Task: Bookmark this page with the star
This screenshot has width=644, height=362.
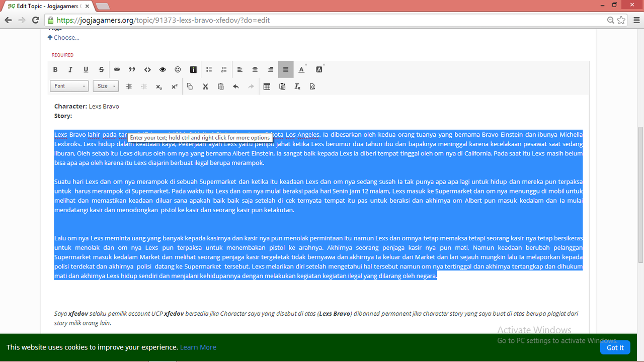Action: (x=621, y=21)
